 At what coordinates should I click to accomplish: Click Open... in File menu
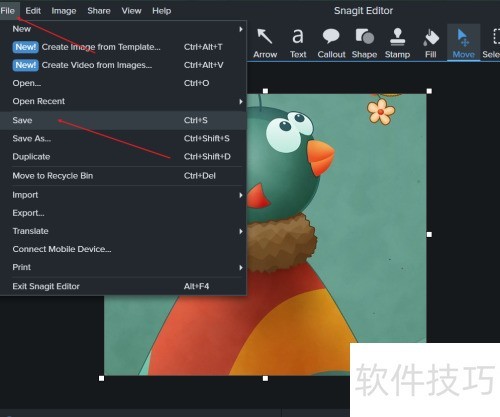coord(123,83)
